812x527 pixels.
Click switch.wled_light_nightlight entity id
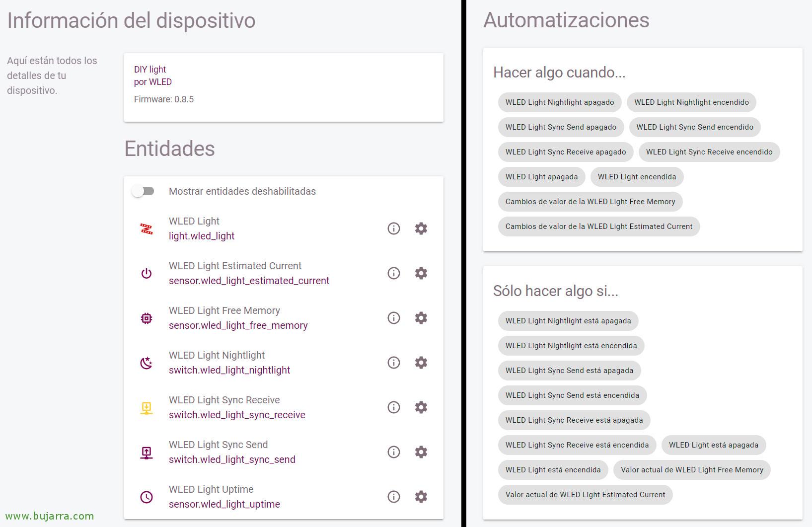click(x=229, y=371)
